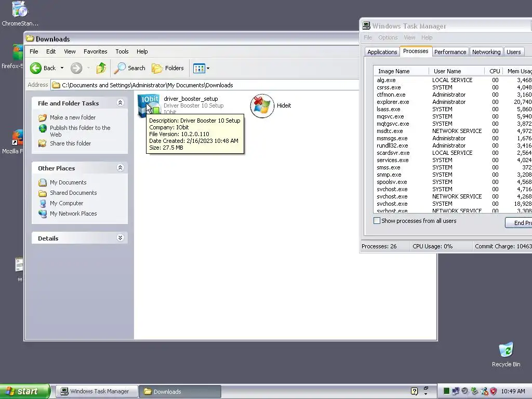
Task: Go up one folder level icon
Action: point(101,68)
